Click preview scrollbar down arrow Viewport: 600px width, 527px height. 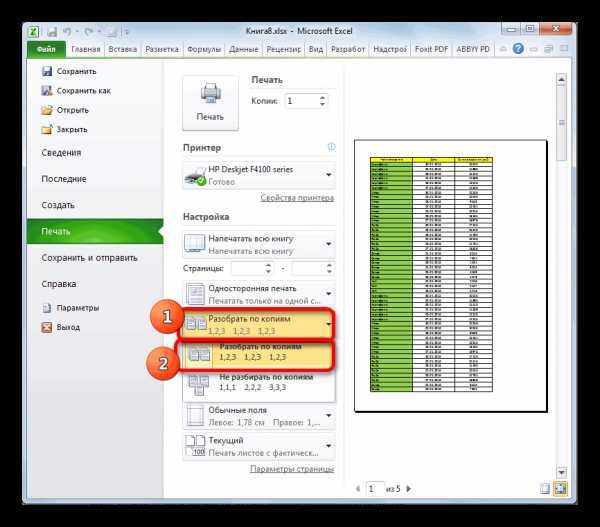coord(561,472)
